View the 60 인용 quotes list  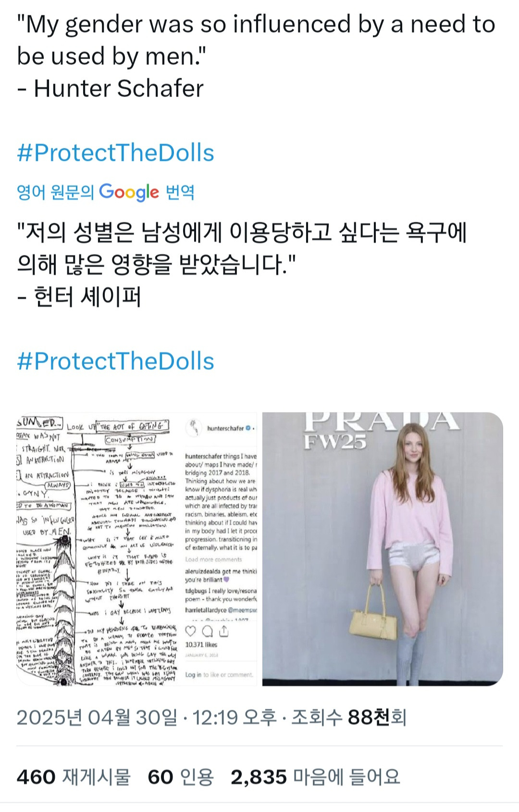coord(181,777)
